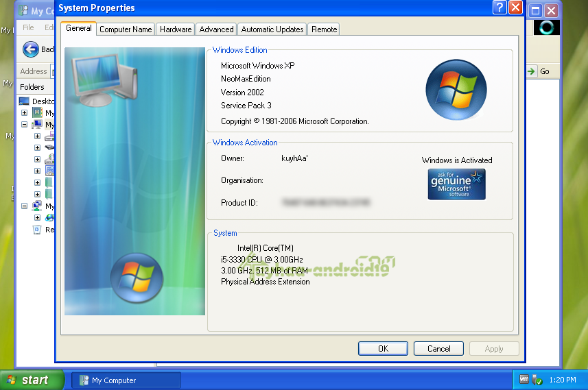The height and width of the screenshot is (390, 588).
Task: Click the Desktop icon in Folders tree
Action: (25, 101)
